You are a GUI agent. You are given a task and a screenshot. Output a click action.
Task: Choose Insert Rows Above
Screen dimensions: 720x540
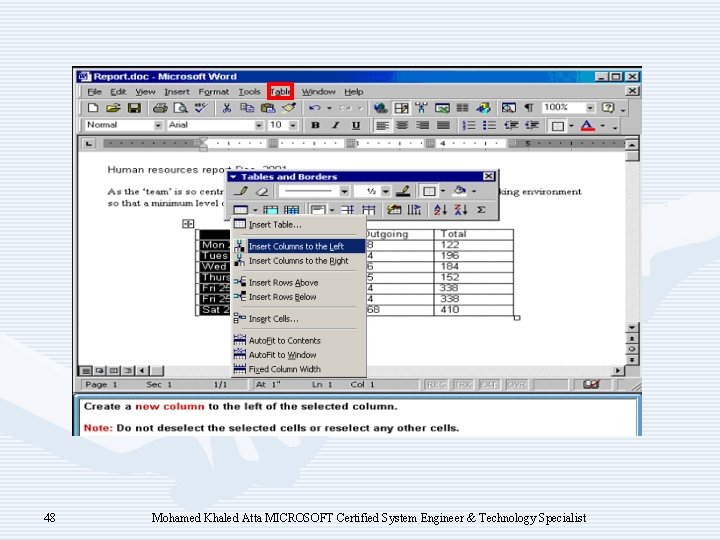click(x=298, y=282)
